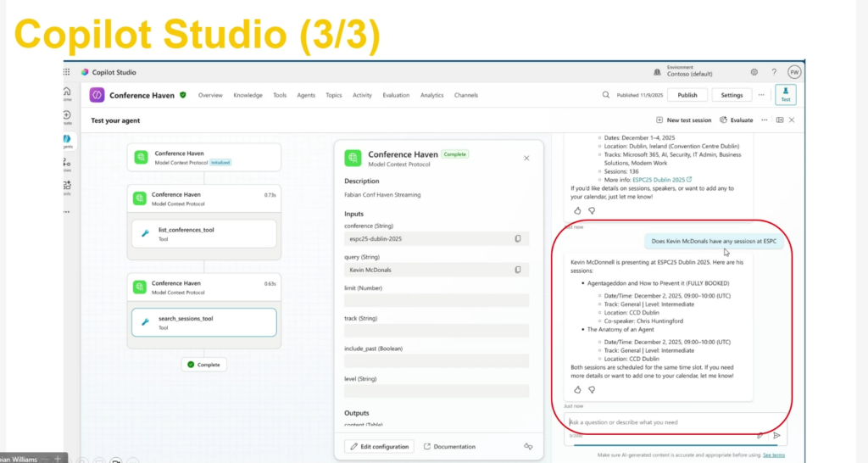Image resolution: width=868 pixels, height=463 pixels.
Task: Thumbs down the Kevin McDonnell sessions response
Action: pos(592,389)
